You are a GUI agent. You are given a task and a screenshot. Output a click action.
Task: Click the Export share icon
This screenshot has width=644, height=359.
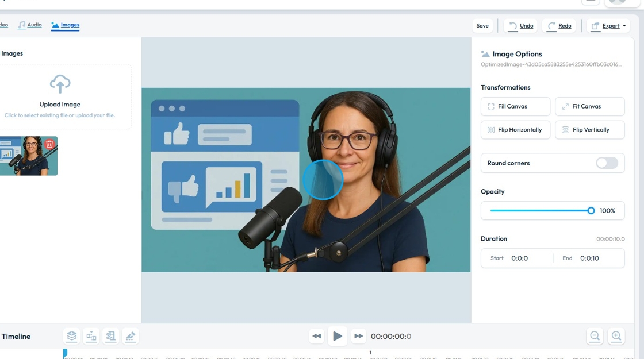(x=595, y=26)
